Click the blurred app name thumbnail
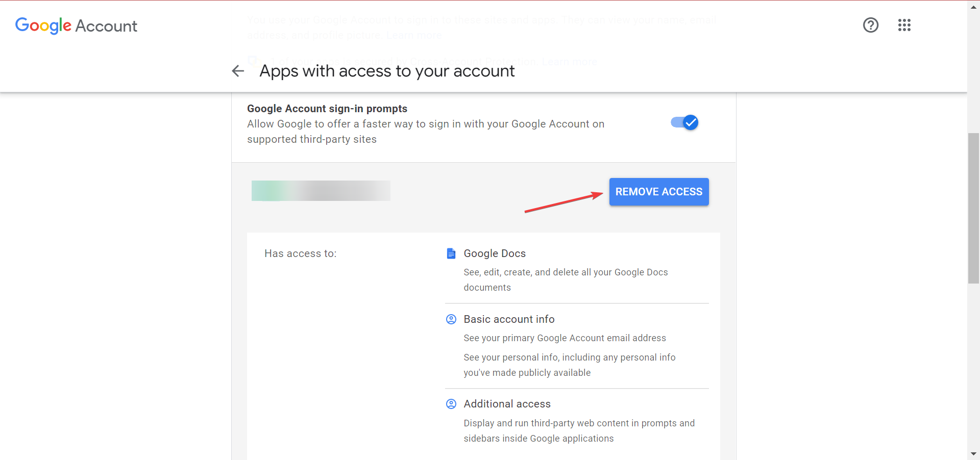980x460 pixels. pyautogui.click(x=321, y=190)
